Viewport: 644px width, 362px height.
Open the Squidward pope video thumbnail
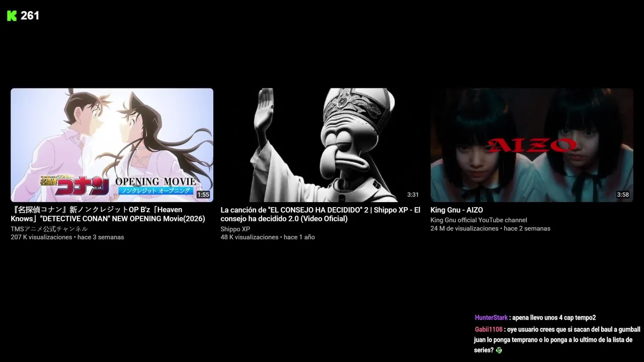coord(322,145)
